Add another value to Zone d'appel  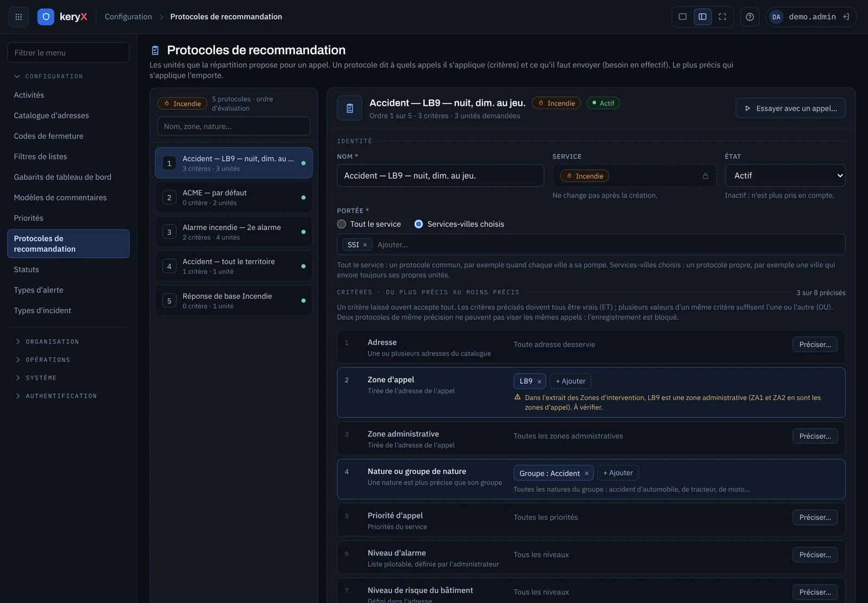tap(570, 381)
